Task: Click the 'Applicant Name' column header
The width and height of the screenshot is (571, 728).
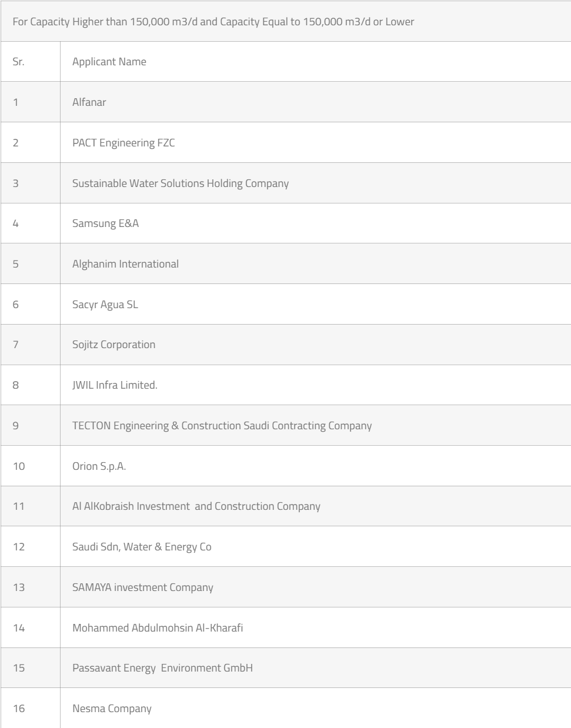Action: tap(109, 62)
